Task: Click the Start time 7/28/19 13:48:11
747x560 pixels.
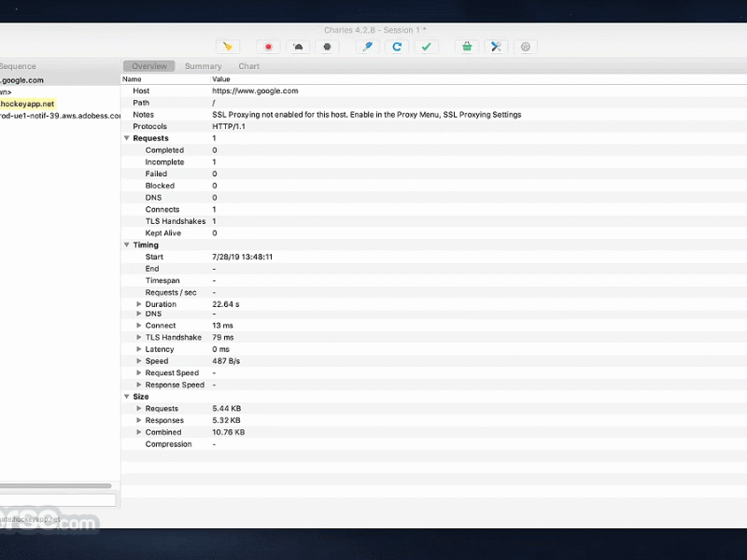Action: point(242,257)
